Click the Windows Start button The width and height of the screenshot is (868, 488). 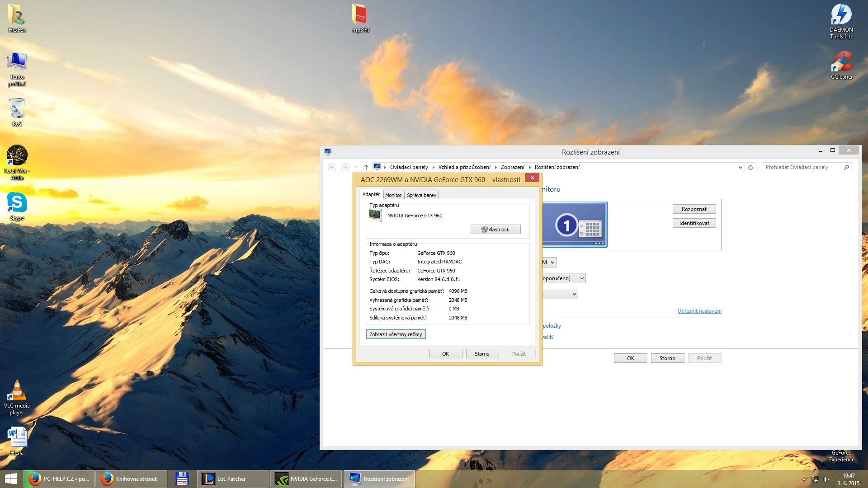point(11,479)
